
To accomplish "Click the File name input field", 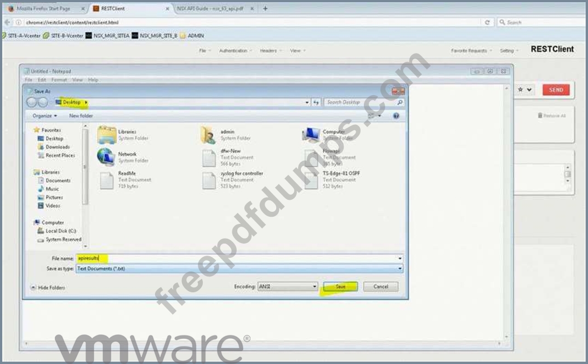I will pos(239,258).
